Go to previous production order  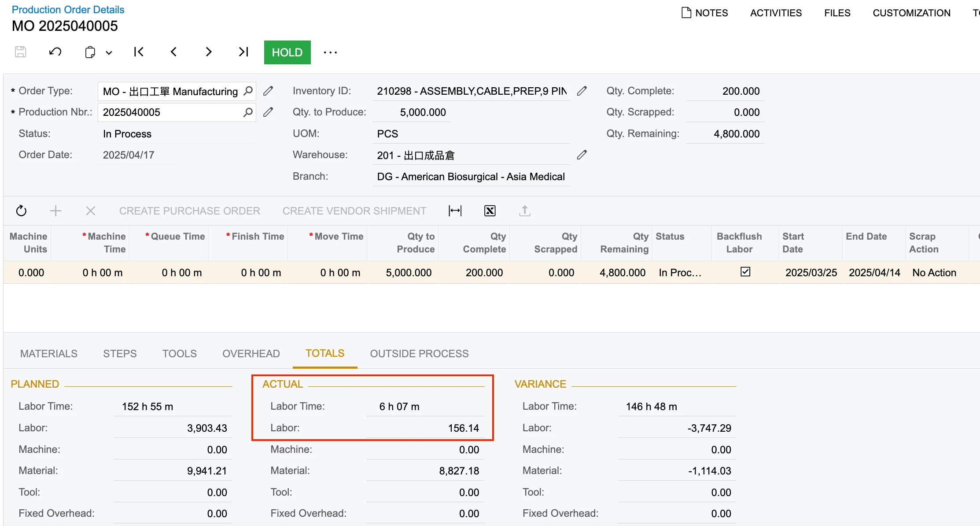point(174,52)
